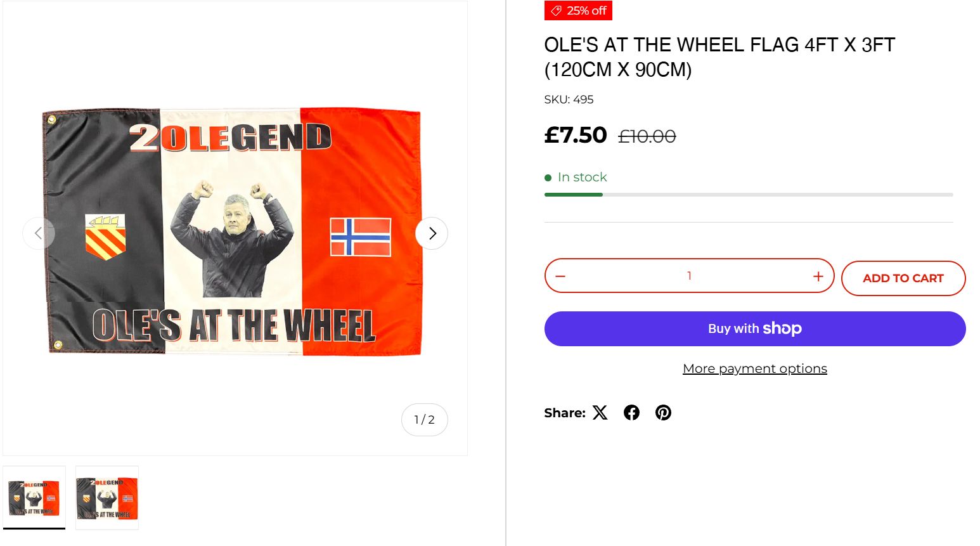The height and width of the screenshot is (546, 980).
Task: Share product on X (Twitter)
Action: (x=600, y=413)
